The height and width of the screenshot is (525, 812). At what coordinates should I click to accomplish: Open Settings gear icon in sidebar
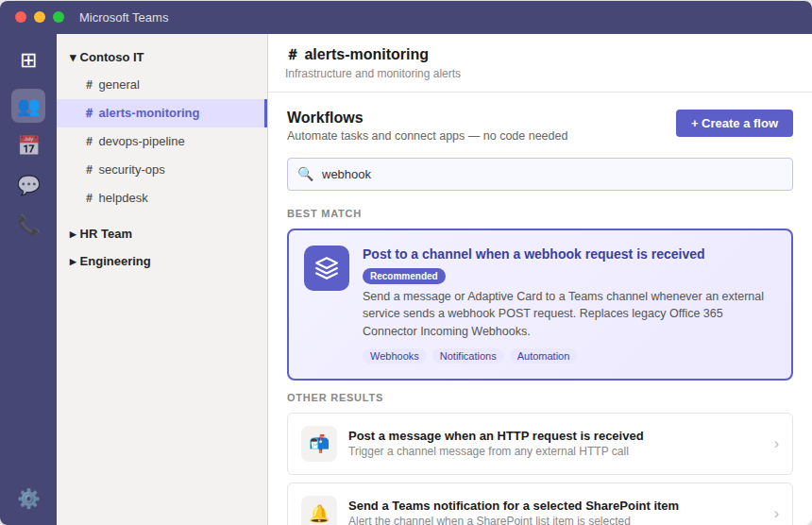coord(28,499)
